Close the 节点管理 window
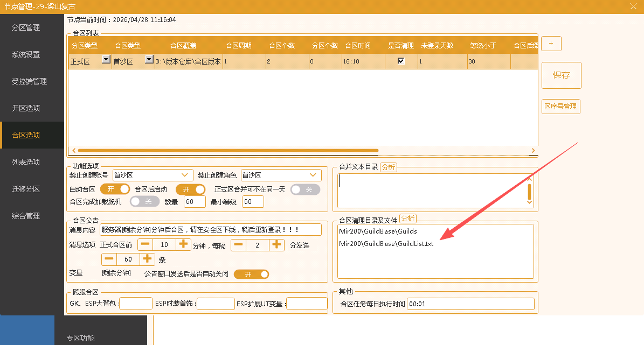Image resolution: width=644 pixels, height=345 pixels. [x=633, y=6]
